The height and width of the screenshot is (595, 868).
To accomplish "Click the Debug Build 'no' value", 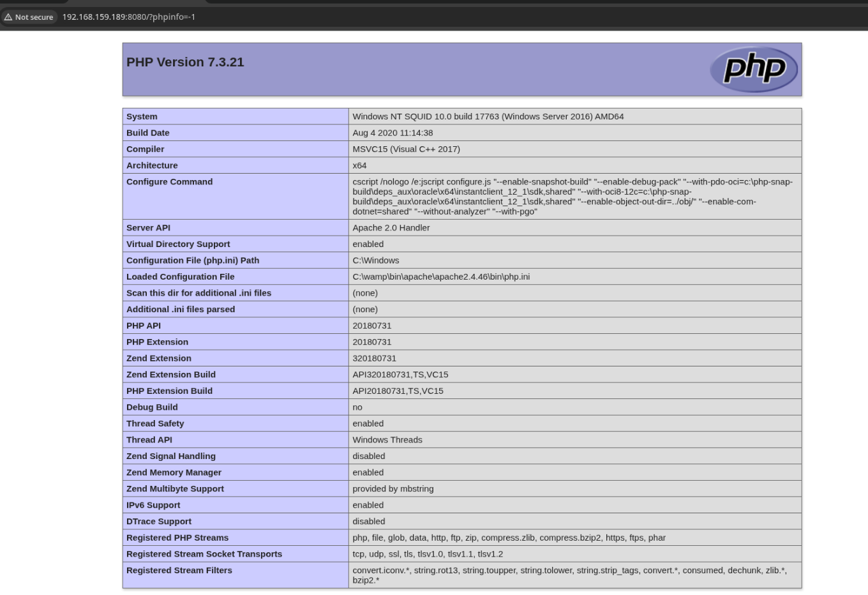I will click(357, 407).
